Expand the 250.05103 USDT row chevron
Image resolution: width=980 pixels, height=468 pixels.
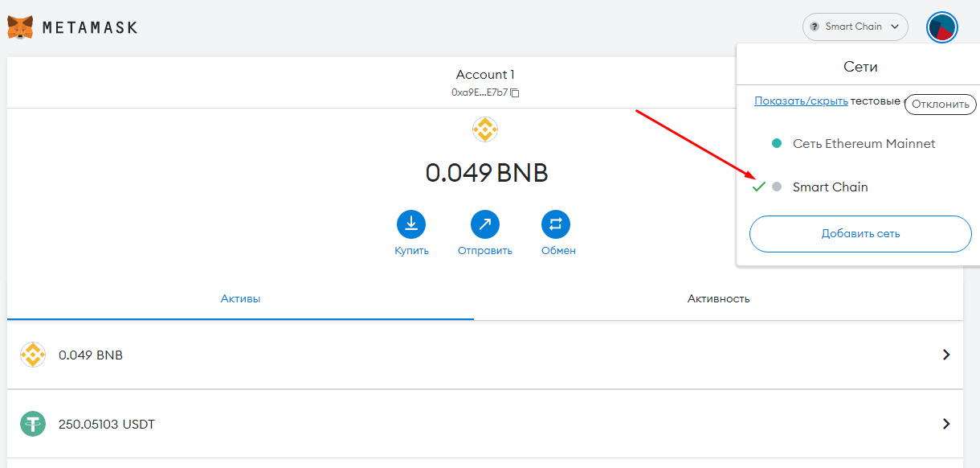(x=946, y=424)
